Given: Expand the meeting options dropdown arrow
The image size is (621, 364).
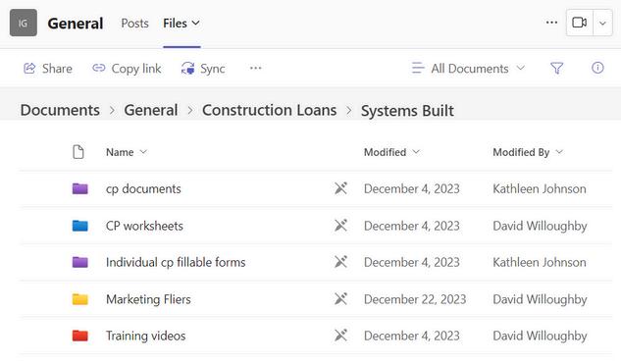Looking at the screenshot, I should point(602,23).
